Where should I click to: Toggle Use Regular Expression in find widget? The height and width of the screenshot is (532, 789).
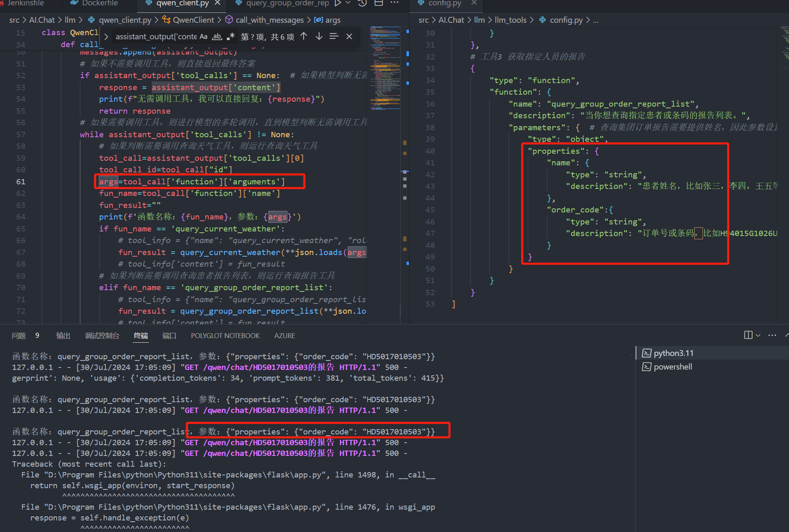point(231,36)
